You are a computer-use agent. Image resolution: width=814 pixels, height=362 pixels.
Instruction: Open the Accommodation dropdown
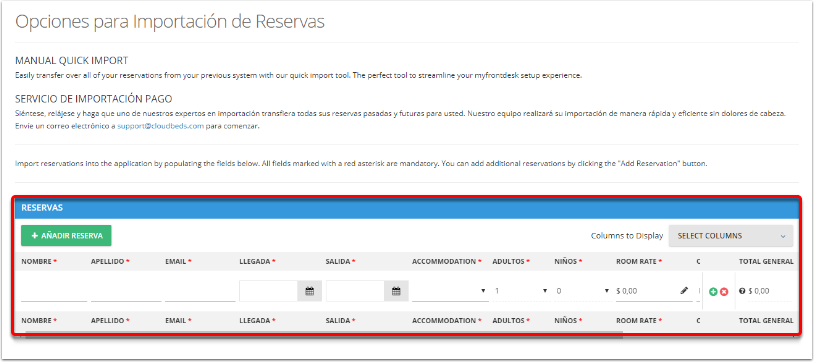450,291
